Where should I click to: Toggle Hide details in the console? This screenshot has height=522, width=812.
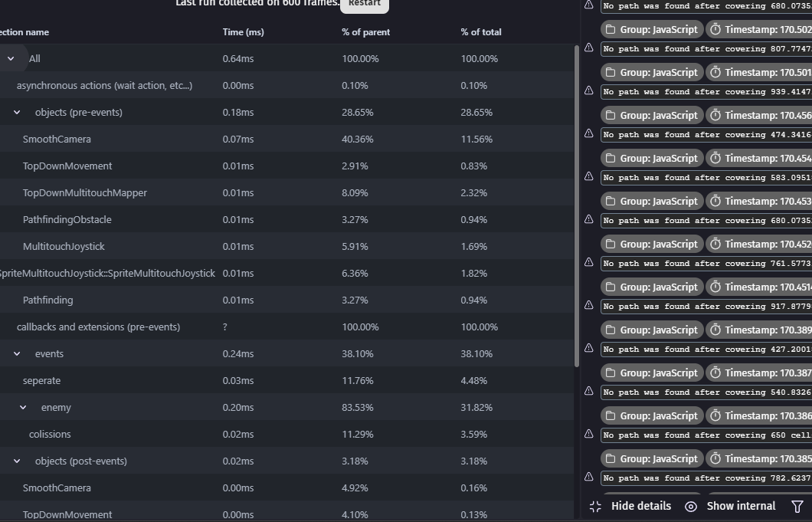(630, 506)
